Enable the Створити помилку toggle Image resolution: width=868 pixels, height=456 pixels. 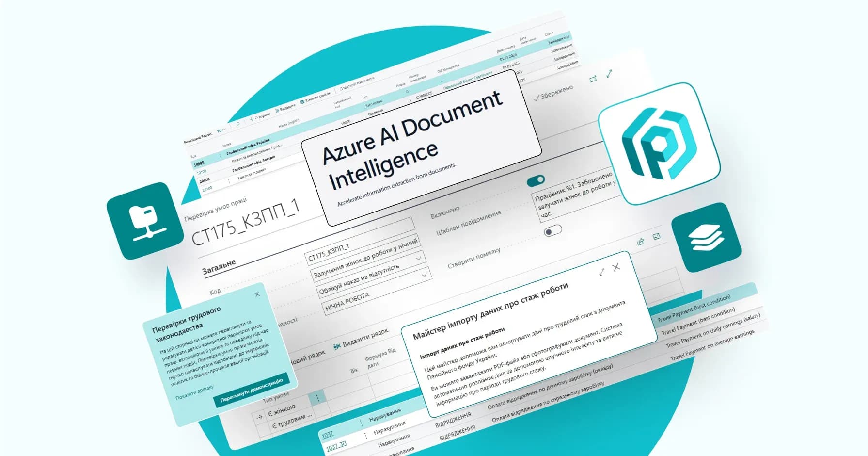pos(552,230)
